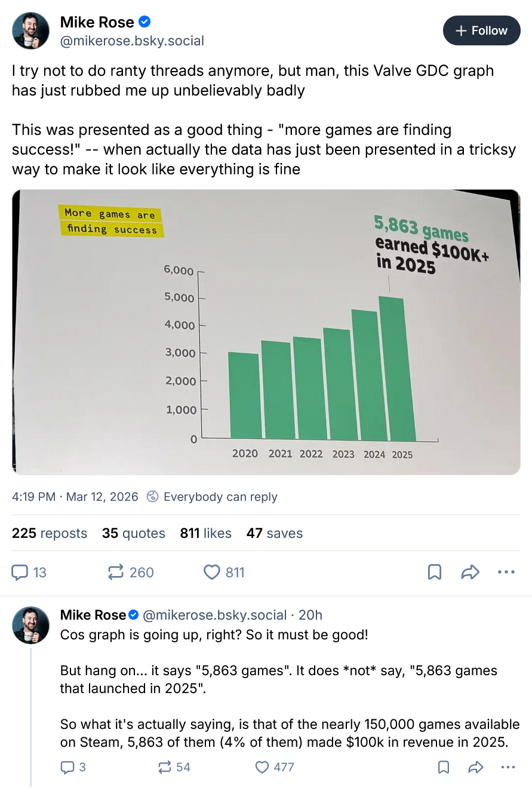The width and height of the screenshot is (532, 788).
Task: Click the reply icon on main post
Action: click(20, 572)
